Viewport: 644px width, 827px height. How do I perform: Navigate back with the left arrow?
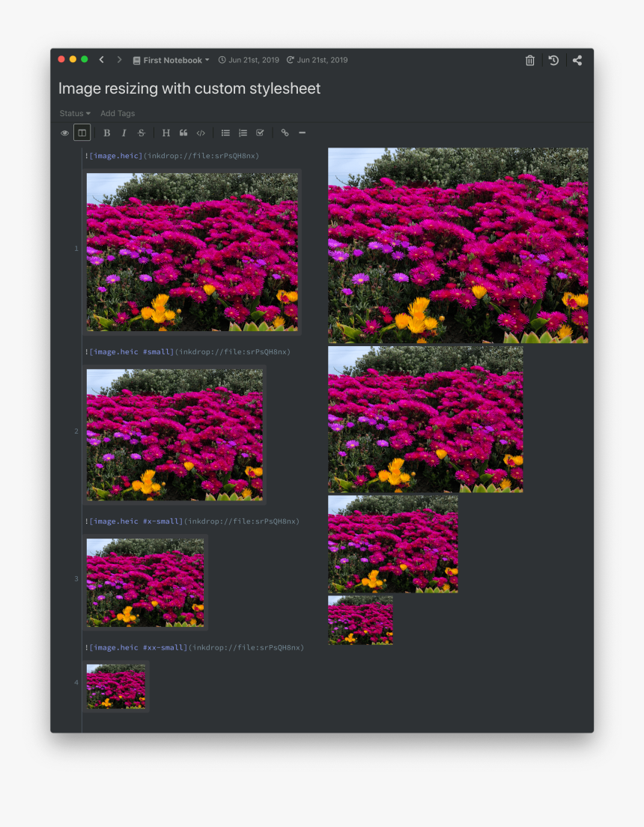(101, 59)
